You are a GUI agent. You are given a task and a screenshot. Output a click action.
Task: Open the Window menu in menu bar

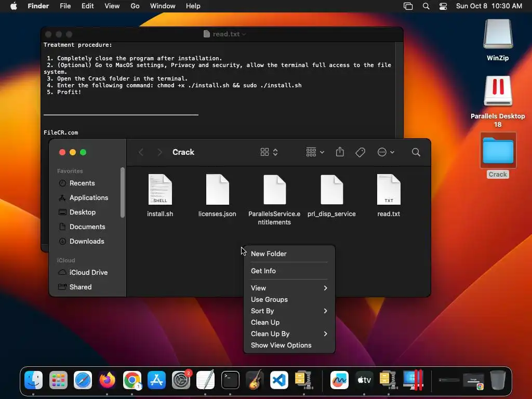click(163, 6)
